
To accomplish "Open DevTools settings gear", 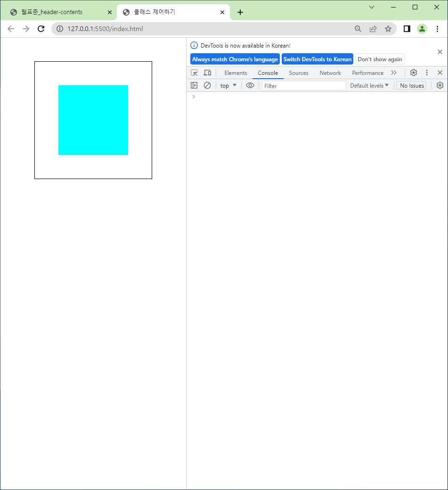I will point(414,73).
